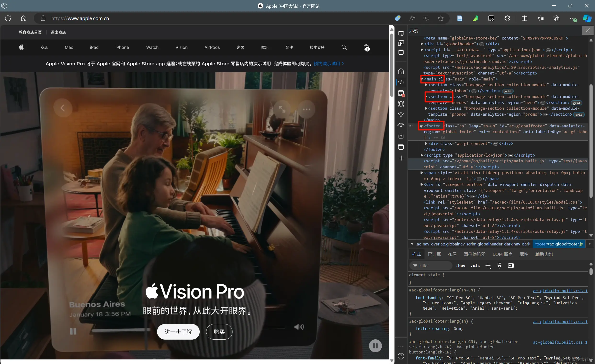The height and width of the screenshot is (364, 595).
Task: Switch to the 事件侦听器 tab
Action: [475, 254]
